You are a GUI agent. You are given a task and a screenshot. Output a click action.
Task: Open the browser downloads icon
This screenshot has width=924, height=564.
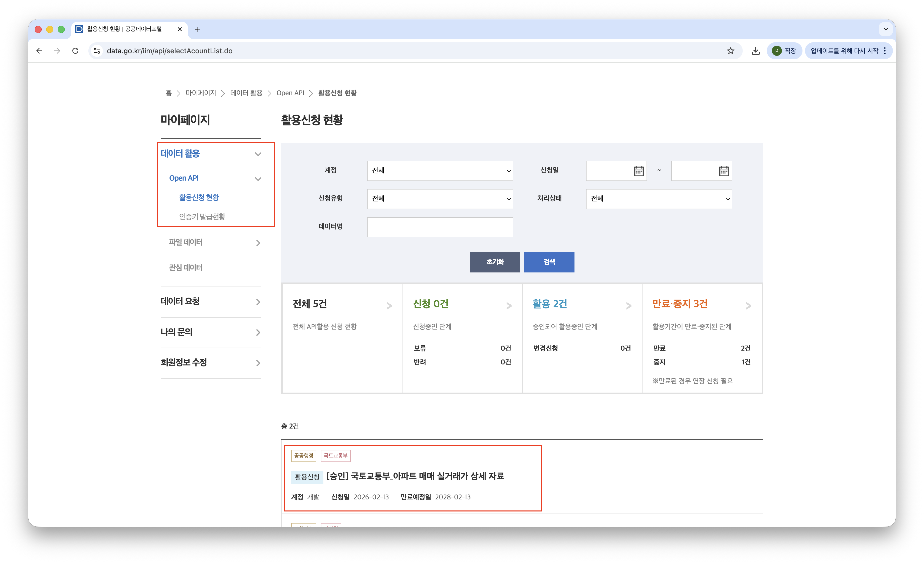756,51
